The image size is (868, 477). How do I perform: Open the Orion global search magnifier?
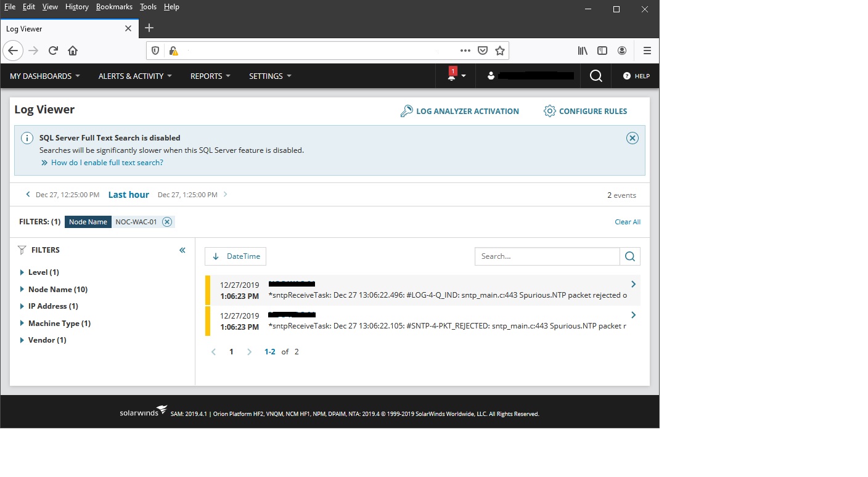(x=595, y=75)
